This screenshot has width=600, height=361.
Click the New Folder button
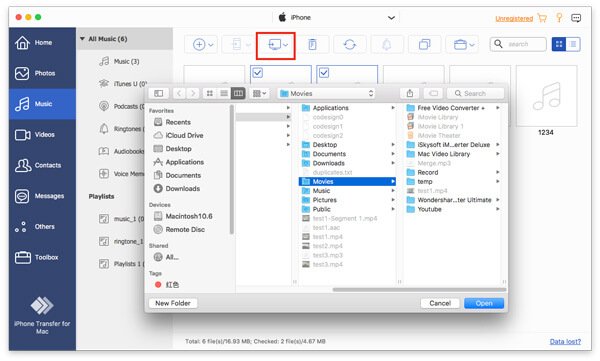tap(173, 303)
